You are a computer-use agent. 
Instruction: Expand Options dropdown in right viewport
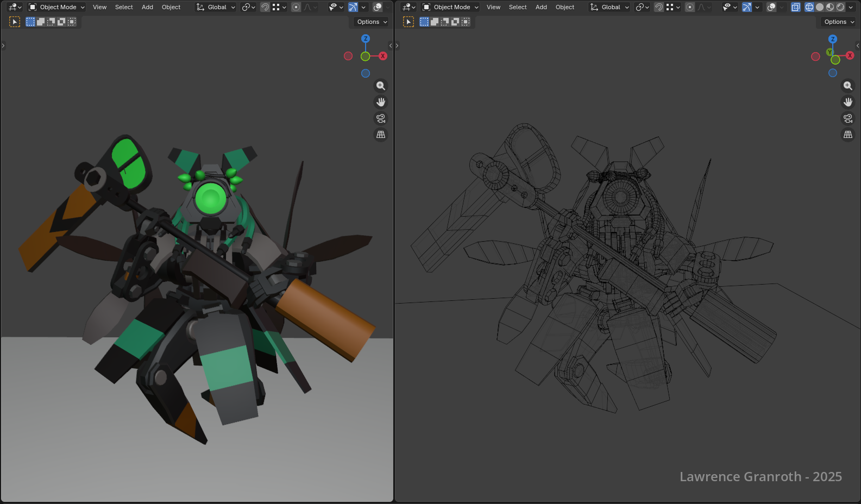point(839,22)
